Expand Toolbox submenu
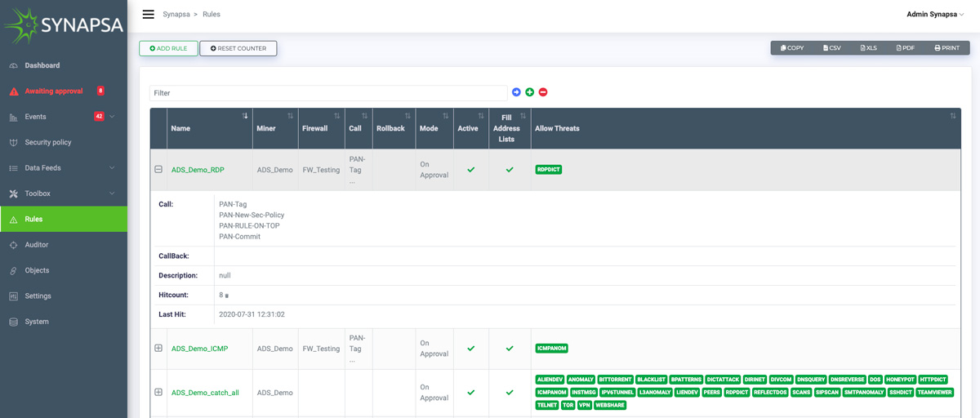The height and width of the screenshot is (418, 980). 64,193
